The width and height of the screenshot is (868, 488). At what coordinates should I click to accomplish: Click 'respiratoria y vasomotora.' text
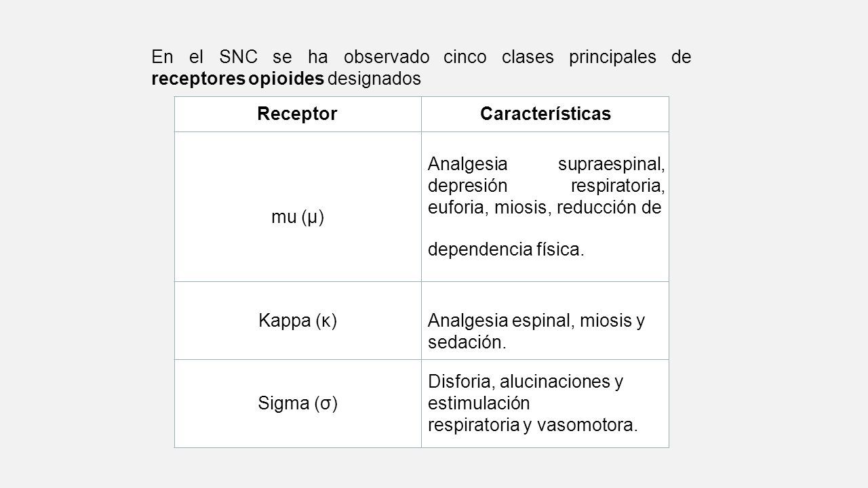[533, 426]
